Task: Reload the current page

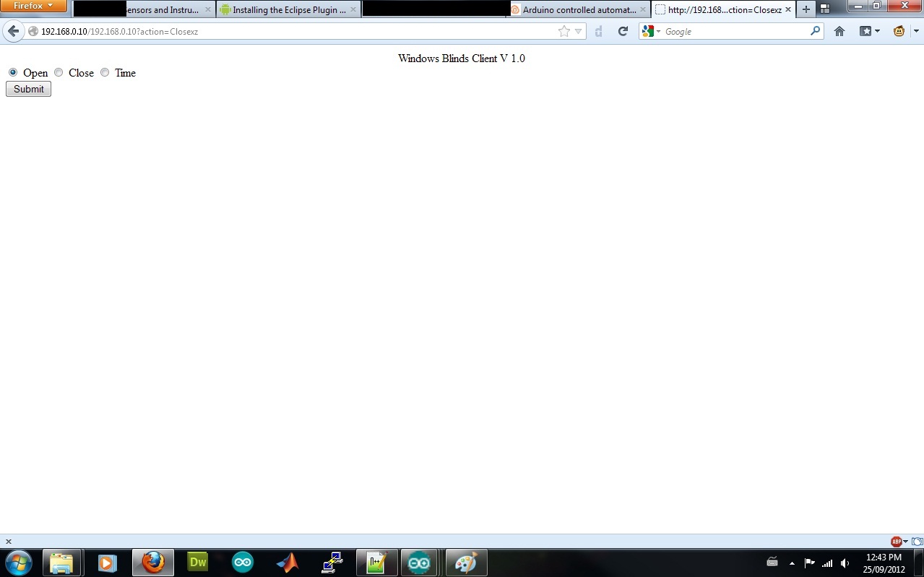Action: (x=623, y=32)
